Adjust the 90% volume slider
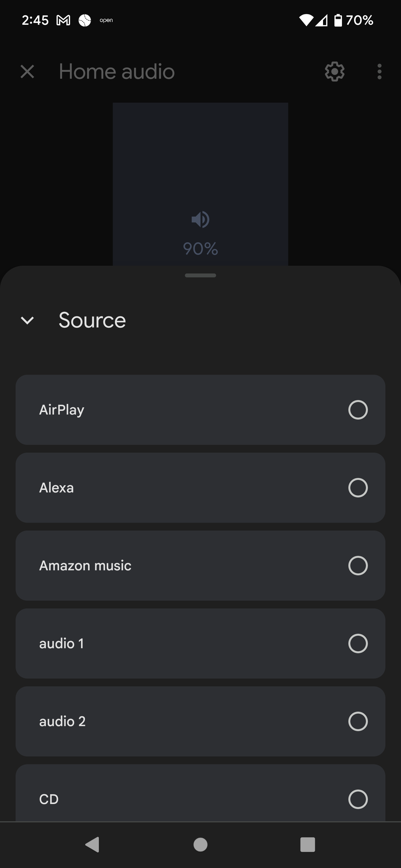The height and width of the screenshot is (868, 401). (200, 184)
